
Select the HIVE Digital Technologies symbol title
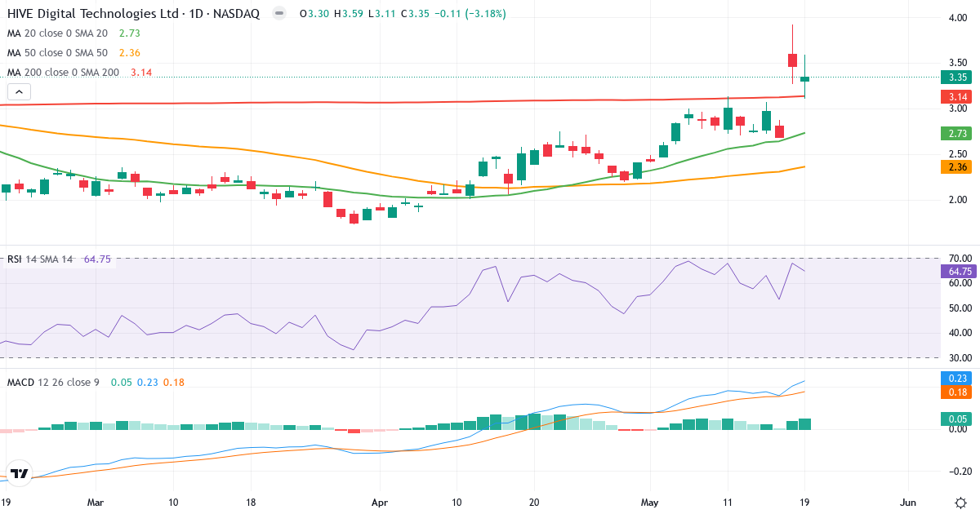tap(134, 14)
